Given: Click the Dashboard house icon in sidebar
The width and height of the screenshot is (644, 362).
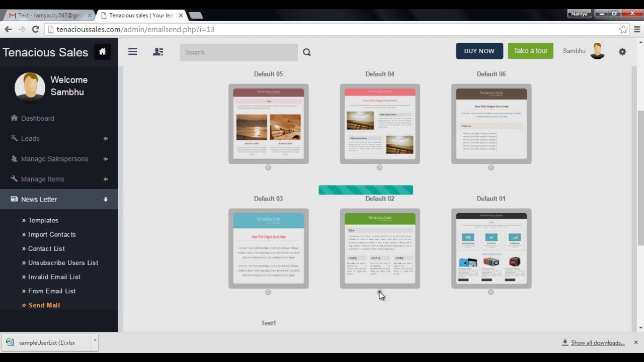Looking at the screenshot, I should pos(14,118).
